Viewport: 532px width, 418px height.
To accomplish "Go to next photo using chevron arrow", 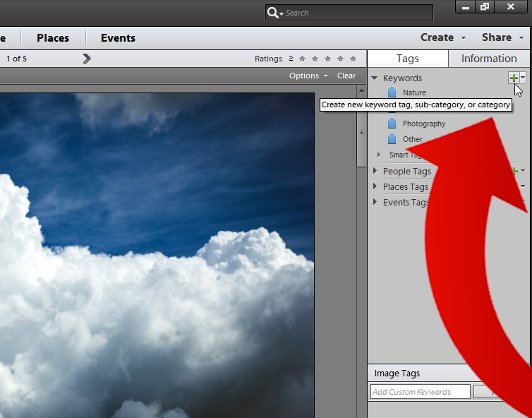I will 87,59.
